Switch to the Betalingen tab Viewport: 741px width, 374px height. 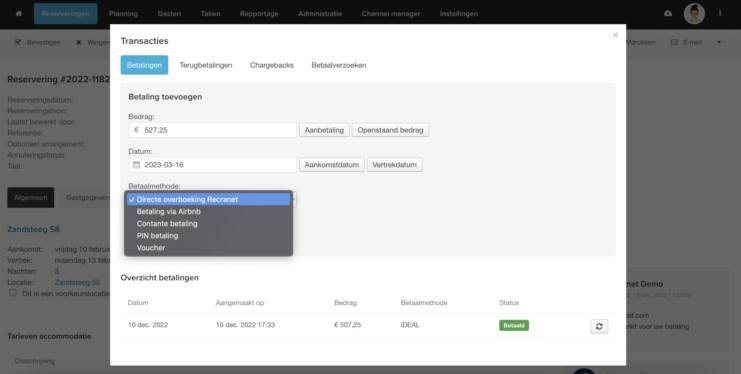(144, 65)
